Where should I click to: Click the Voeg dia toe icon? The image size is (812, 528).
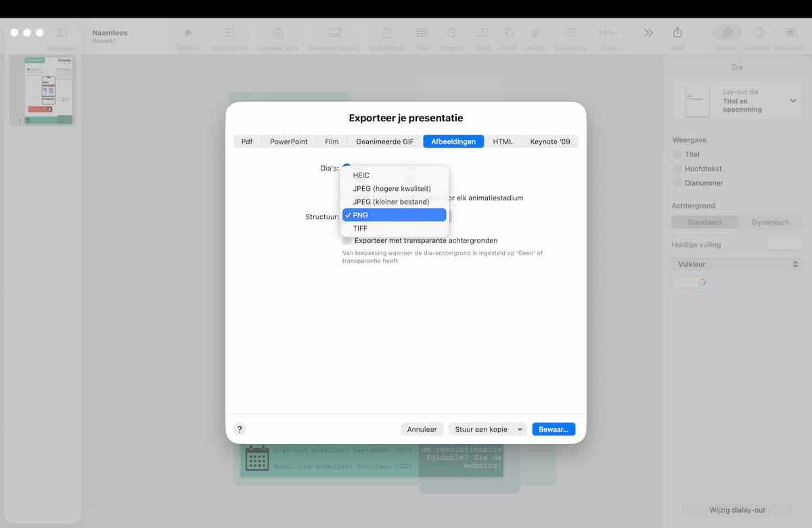pyautogui.click(x=229, y=32)
